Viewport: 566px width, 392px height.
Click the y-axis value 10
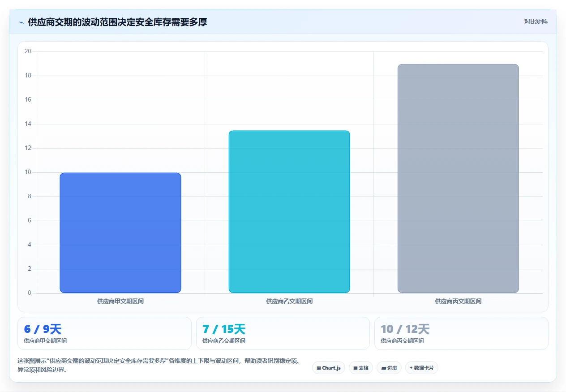(x=28, y=172)
